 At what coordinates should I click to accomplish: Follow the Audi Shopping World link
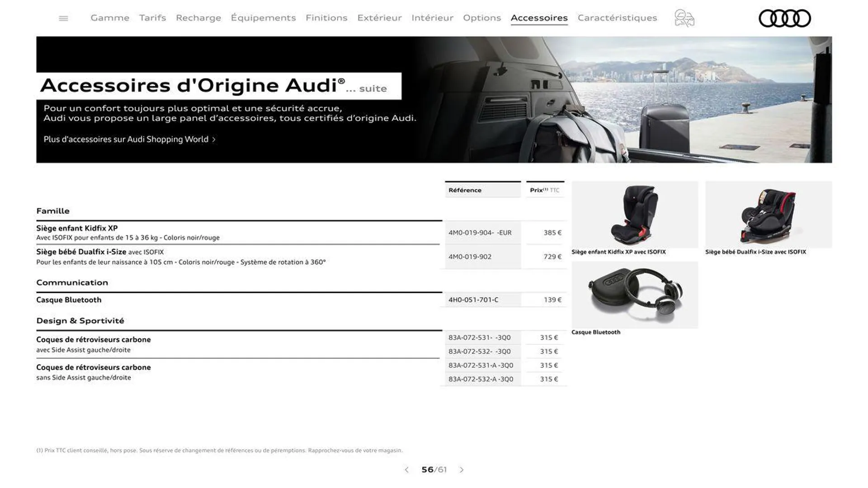[x=130, y=139]
